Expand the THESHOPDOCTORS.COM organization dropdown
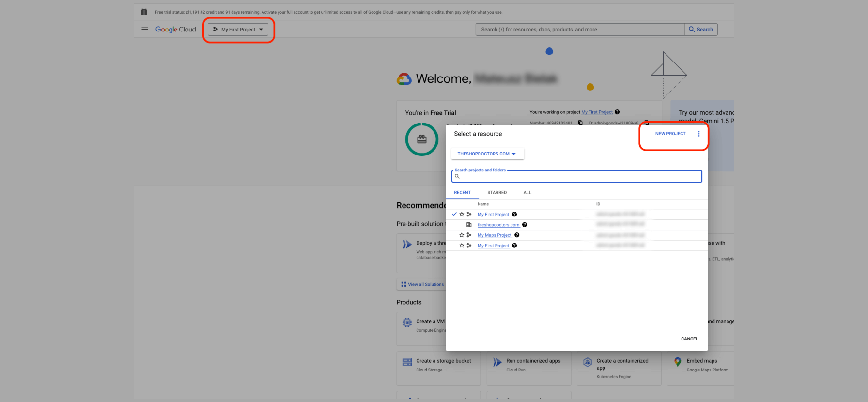Viewport: 868px width, 402px height. 487,154
